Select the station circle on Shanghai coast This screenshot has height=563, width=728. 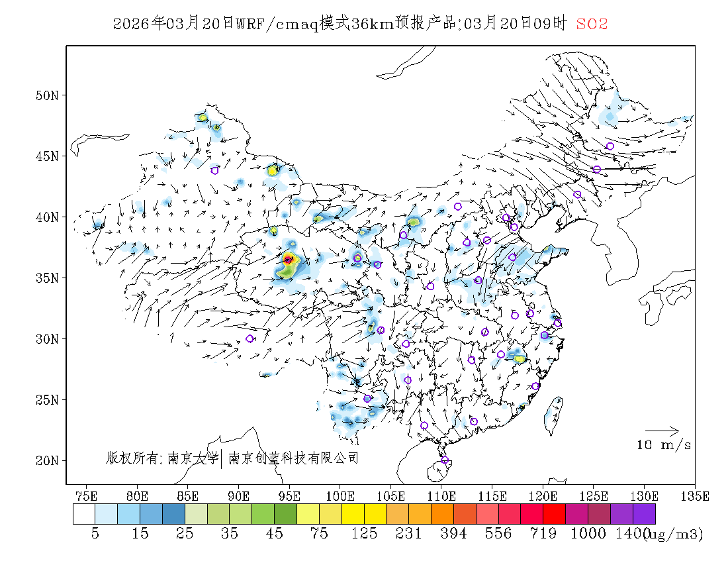click(558, 323)
